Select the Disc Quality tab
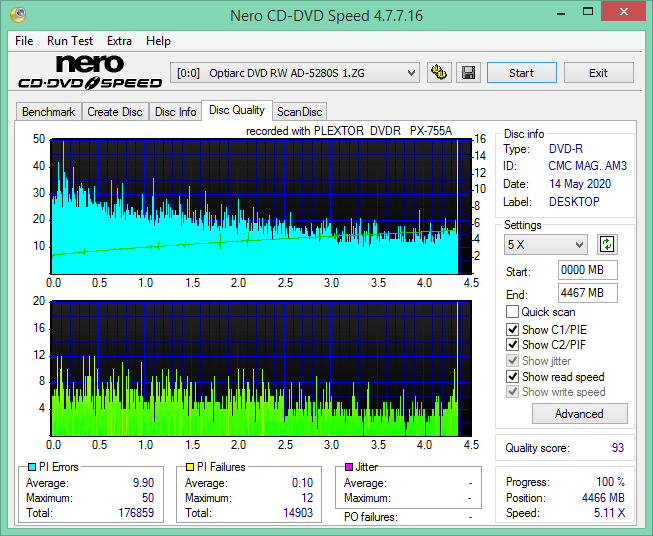 pos(237,110)
